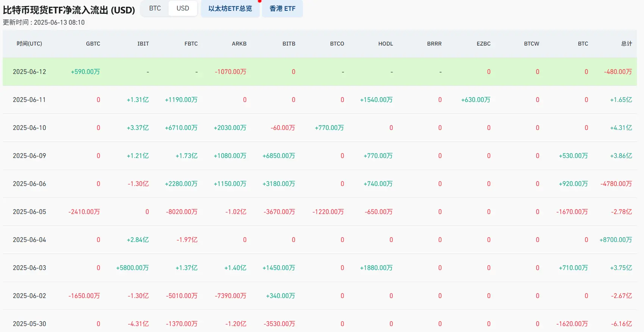Screen dimensions: 644x332
Task: Click the -4.31亿 IBIT value
Action: tap(138, 324)
